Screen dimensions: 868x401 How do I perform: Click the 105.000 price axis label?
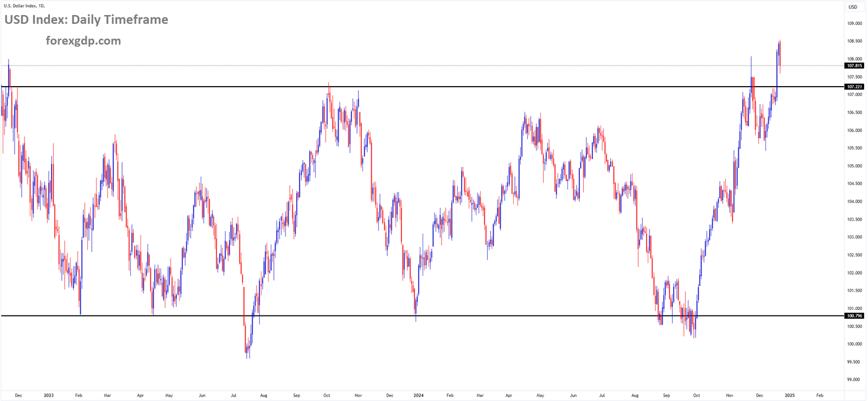854,166
